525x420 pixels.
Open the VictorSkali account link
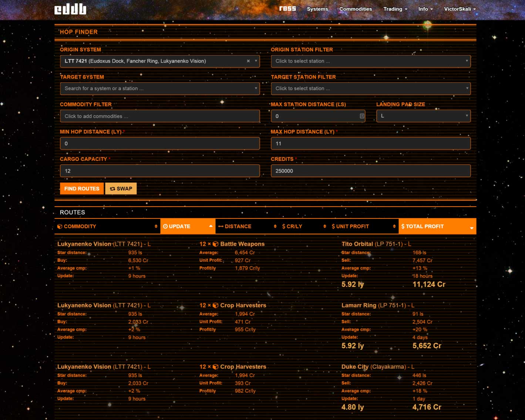(x=459, y=9)
